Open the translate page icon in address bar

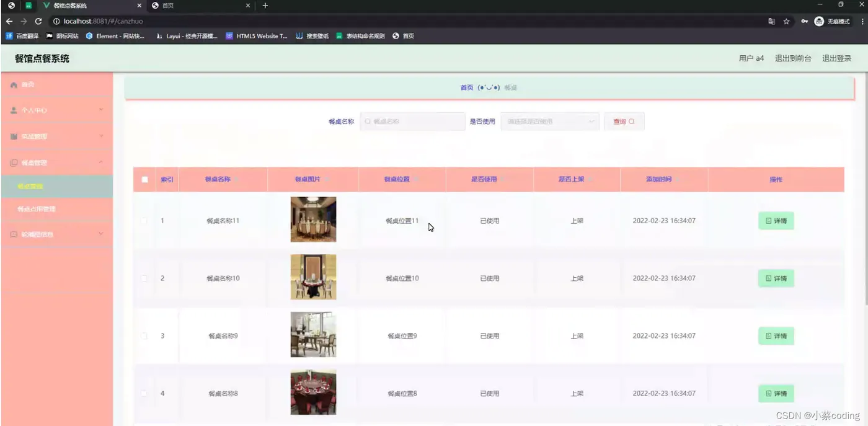point(771,21)
